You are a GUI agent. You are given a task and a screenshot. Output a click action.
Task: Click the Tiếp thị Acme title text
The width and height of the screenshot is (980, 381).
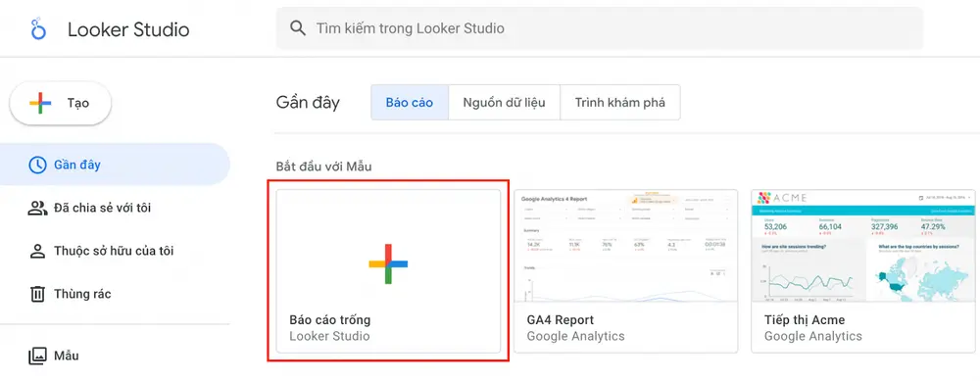click(805, 320)
